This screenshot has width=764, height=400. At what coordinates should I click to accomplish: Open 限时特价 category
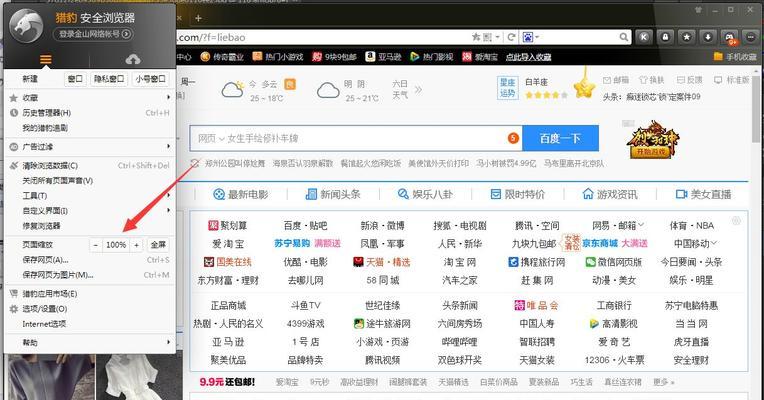tap(517, 194)
